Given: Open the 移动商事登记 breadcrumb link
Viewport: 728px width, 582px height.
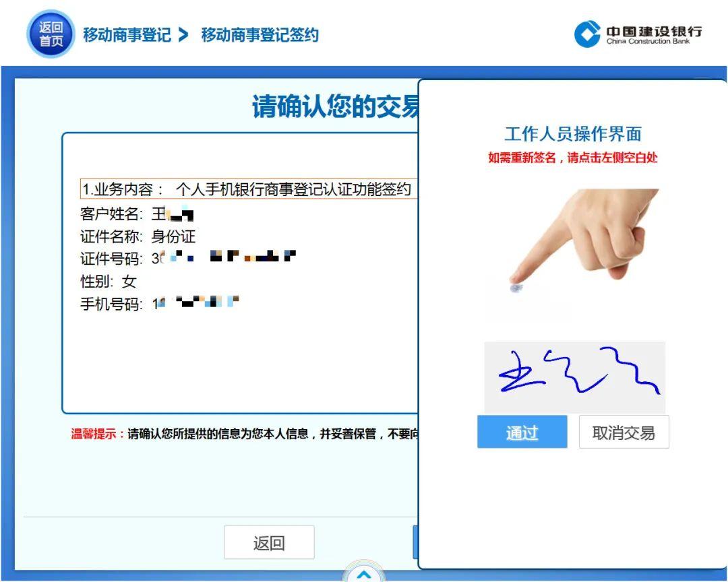Looking at the screenshot, I should (127, 35).
